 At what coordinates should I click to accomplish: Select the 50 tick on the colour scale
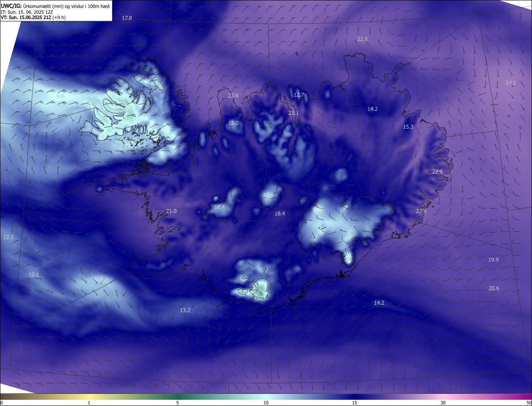click(529, 403)
